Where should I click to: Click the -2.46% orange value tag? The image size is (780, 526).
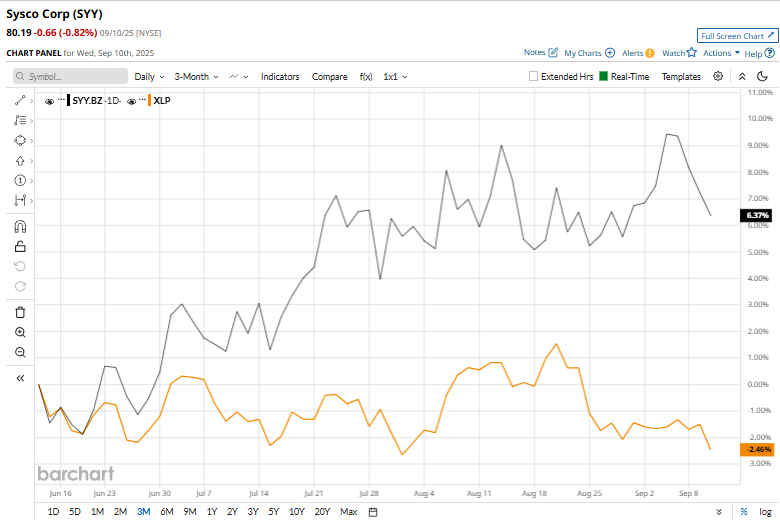757,449
